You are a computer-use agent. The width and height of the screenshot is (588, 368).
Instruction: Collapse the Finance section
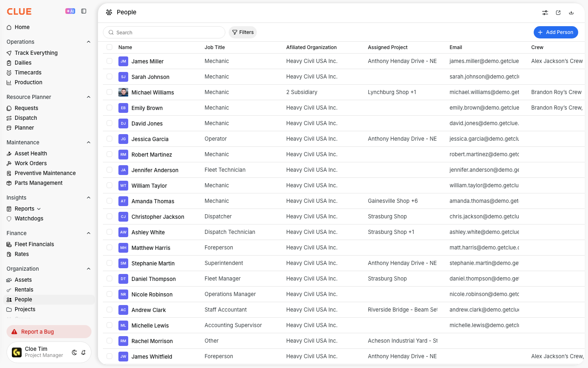89,233
